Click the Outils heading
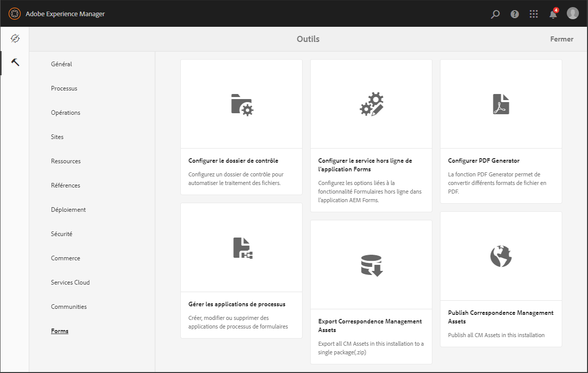Image resolution: width=588 pixels, height=373 pixels. (x=308, y=39)
